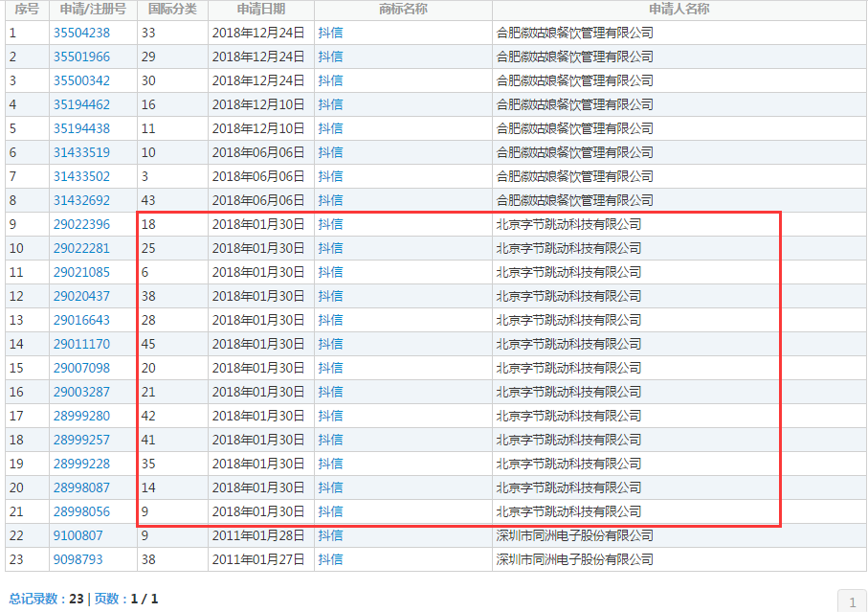Click the 序号 column header
Image resolution: width=868 pixels, height=612 pixels.
[27, 10]
